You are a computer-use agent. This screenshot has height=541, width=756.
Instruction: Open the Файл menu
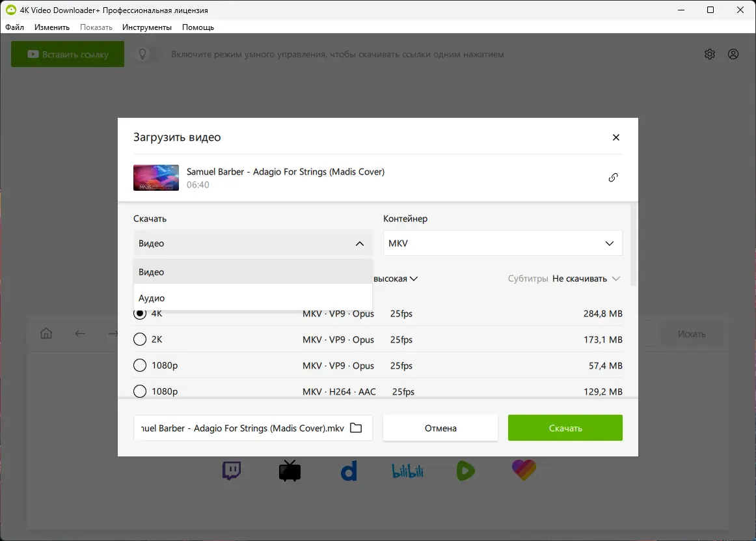click(14, 27)
